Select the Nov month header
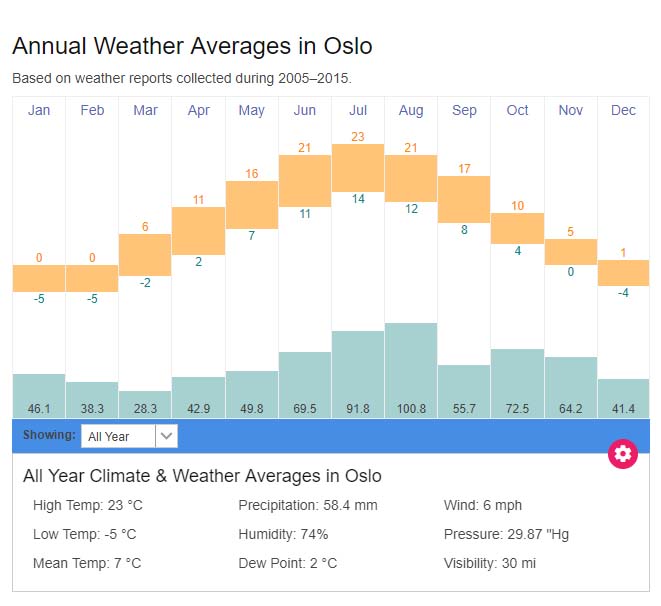This screenshot has height=606, width=661. 570,110
